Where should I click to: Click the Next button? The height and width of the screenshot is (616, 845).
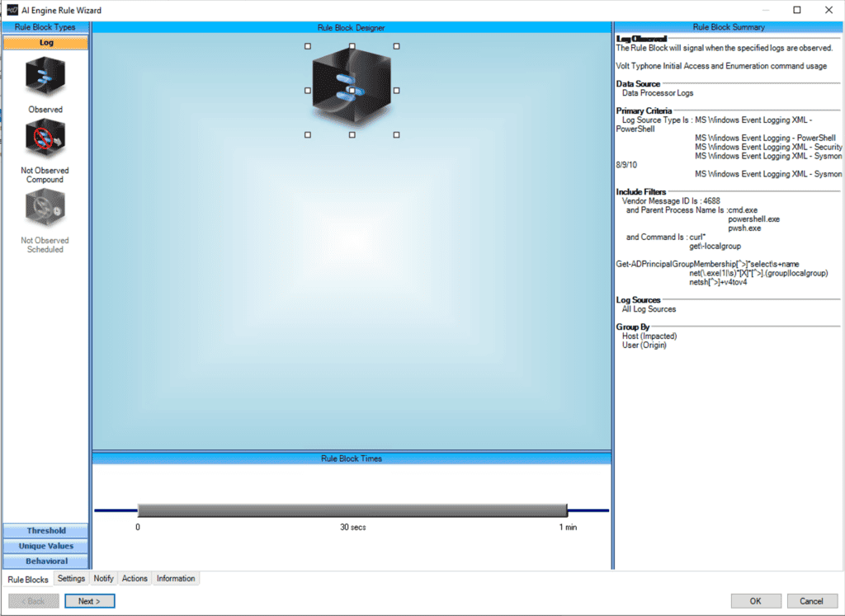point(89,600)
